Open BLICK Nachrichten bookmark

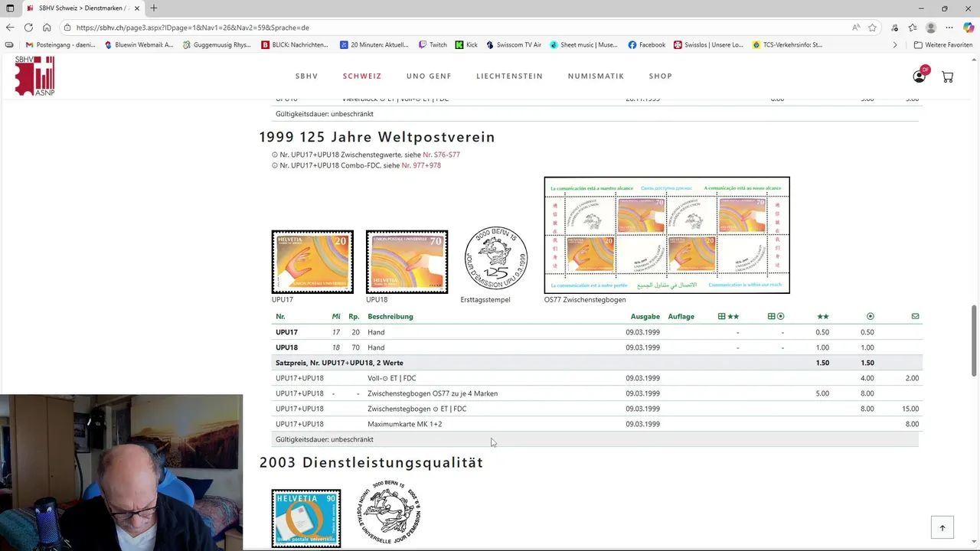point(295,45)
